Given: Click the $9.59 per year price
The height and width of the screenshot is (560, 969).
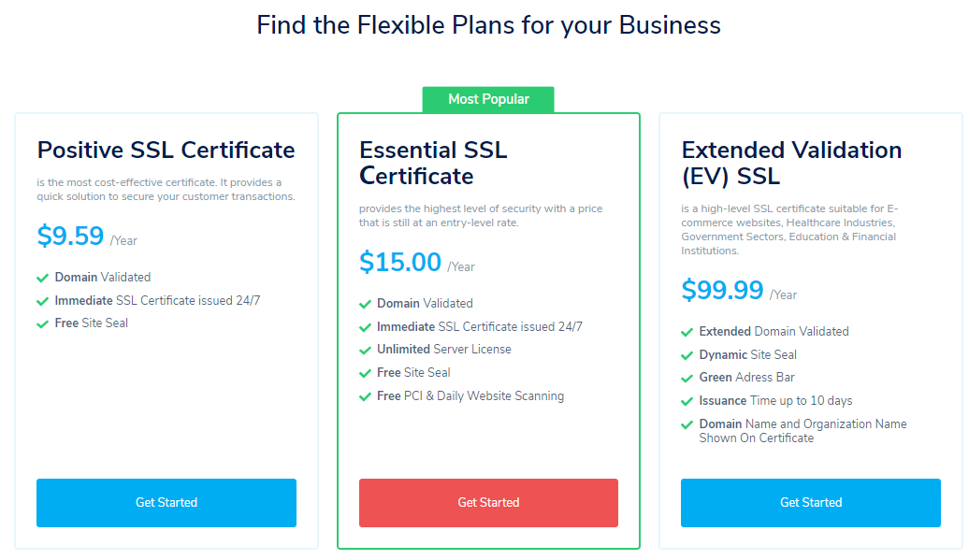Looking at the screenshot, I should (71, 237).
